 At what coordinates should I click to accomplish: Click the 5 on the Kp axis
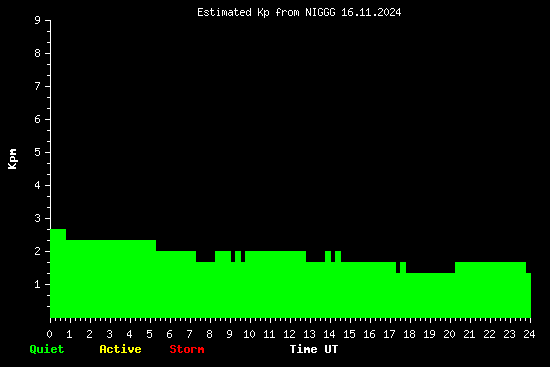tap(38, 152)
